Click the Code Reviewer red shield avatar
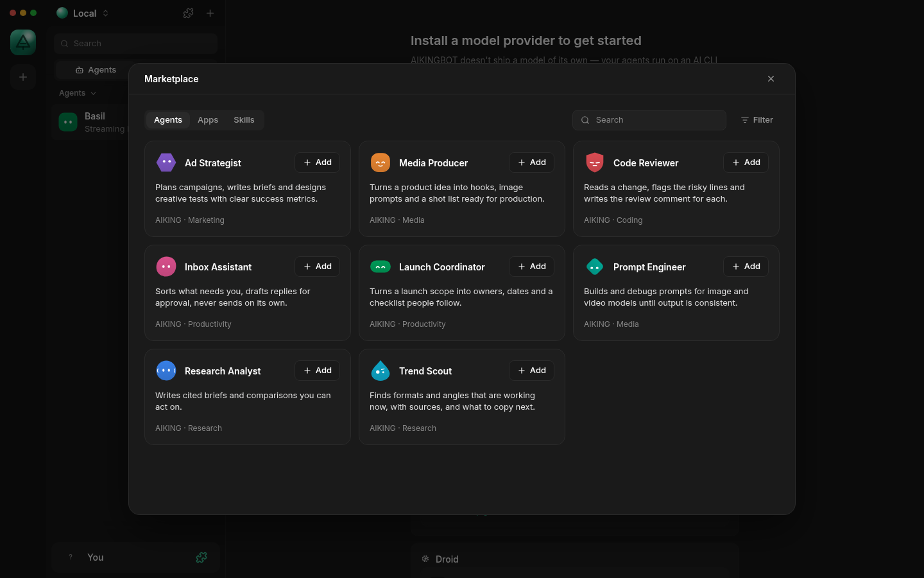The width and height of the screenshot is (924, 578). click(595, 162)
